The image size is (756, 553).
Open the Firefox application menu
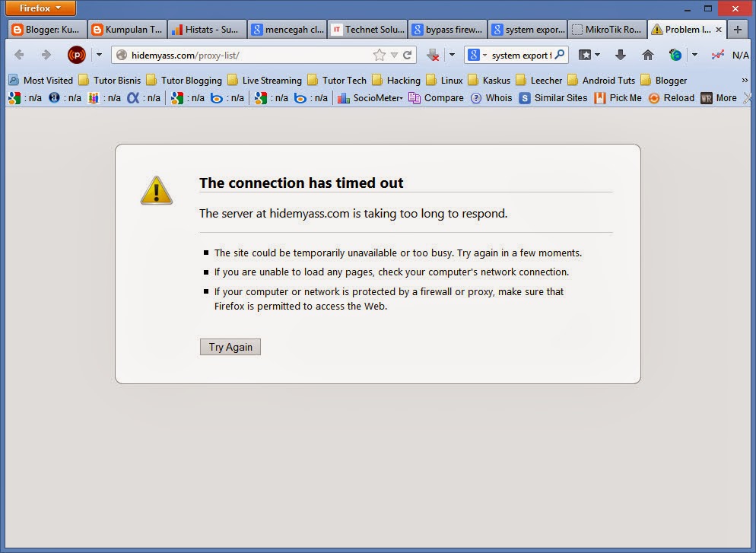[x=40, y=8]
